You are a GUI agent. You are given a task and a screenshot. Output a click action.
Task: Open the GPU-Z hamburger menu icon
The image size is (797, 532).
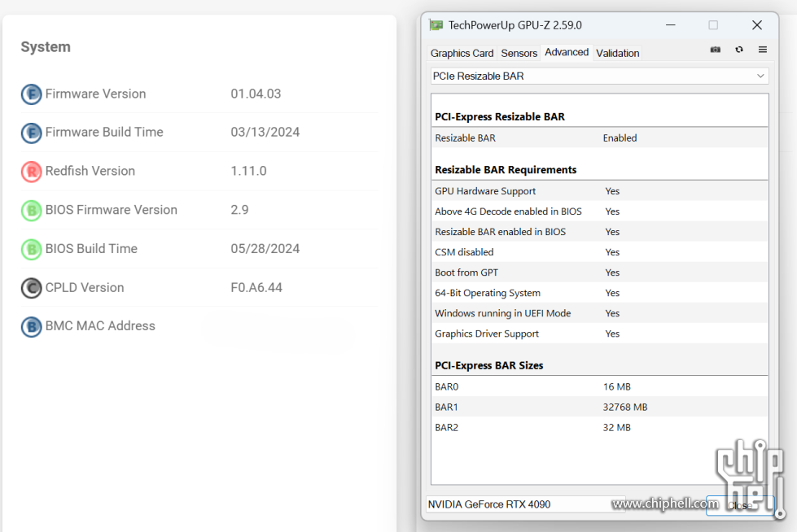point(763,50)
